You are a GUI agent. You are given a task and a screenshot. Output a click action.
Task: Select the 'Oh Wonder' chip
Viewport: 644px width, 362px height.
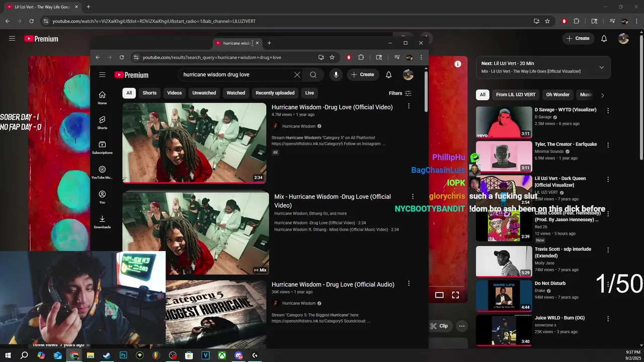pyautogui.click(x=557, y=95)
